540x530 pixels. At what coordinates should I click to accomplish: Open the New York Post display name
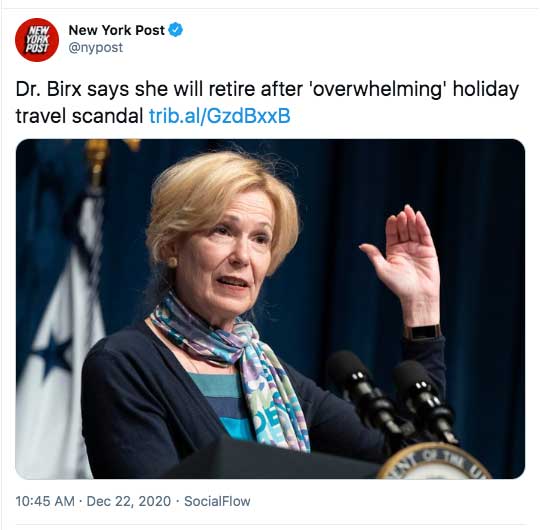[116, 30]
